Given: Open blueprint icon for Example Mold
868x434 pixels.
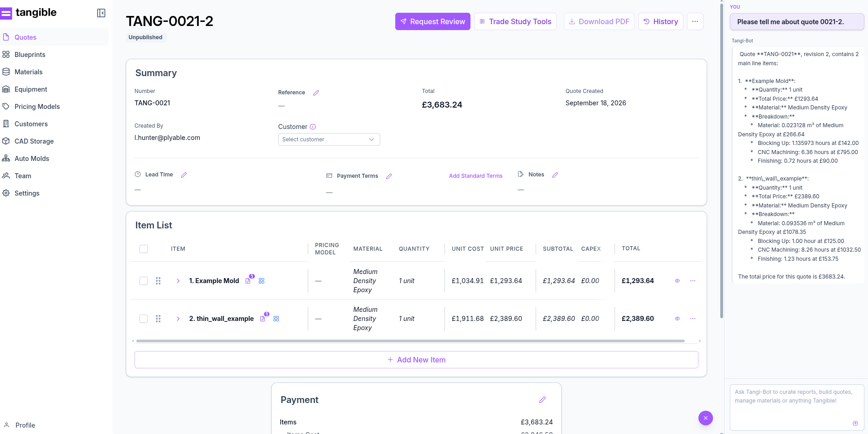Looking at the screenshot, I should coord(262,281).
